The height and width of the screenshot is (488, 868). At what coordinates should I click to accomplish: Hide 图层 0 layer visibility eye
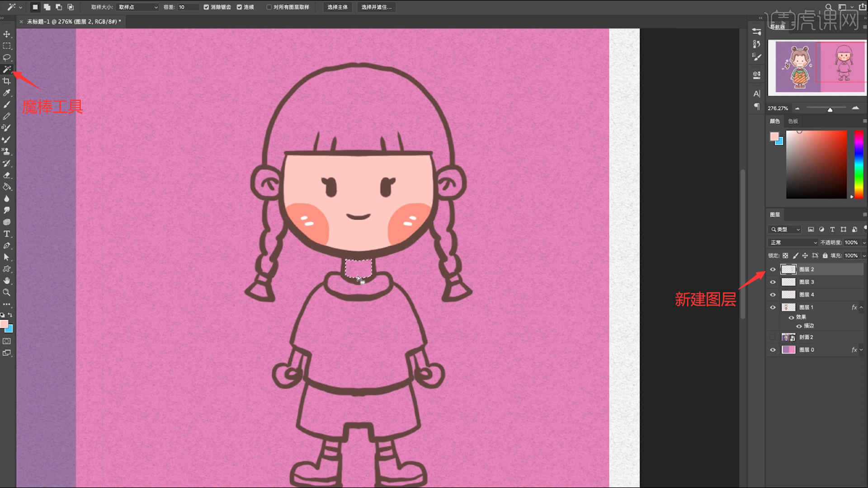pyautogui.click(x=773, y=350)
